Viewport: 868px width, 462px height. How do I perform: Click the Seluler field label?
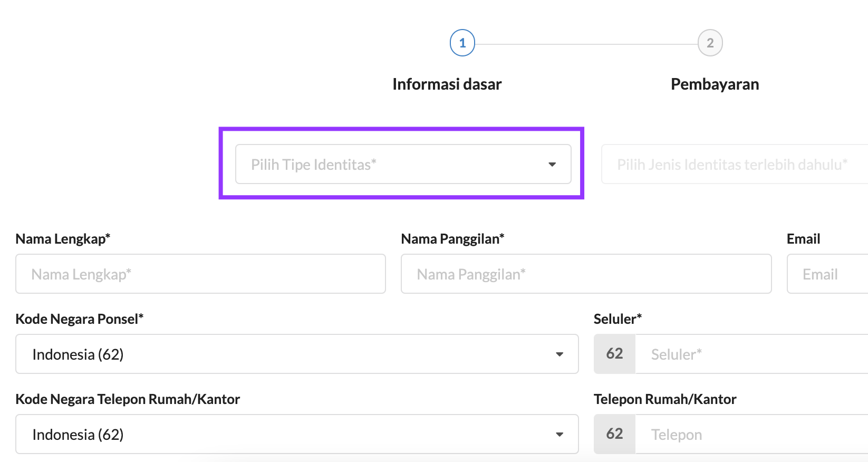(618, 319)
